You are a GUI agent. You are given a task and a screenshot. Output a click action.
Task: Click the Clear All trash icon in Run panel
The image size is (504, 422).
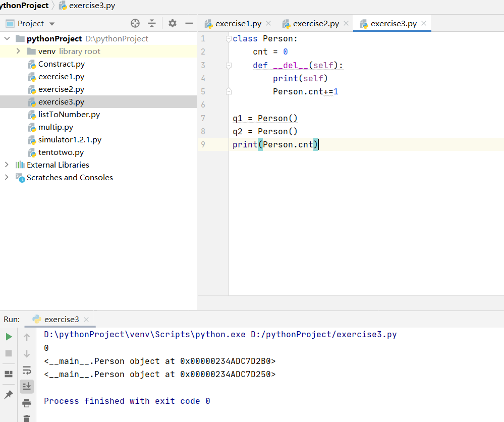point(27,418)
